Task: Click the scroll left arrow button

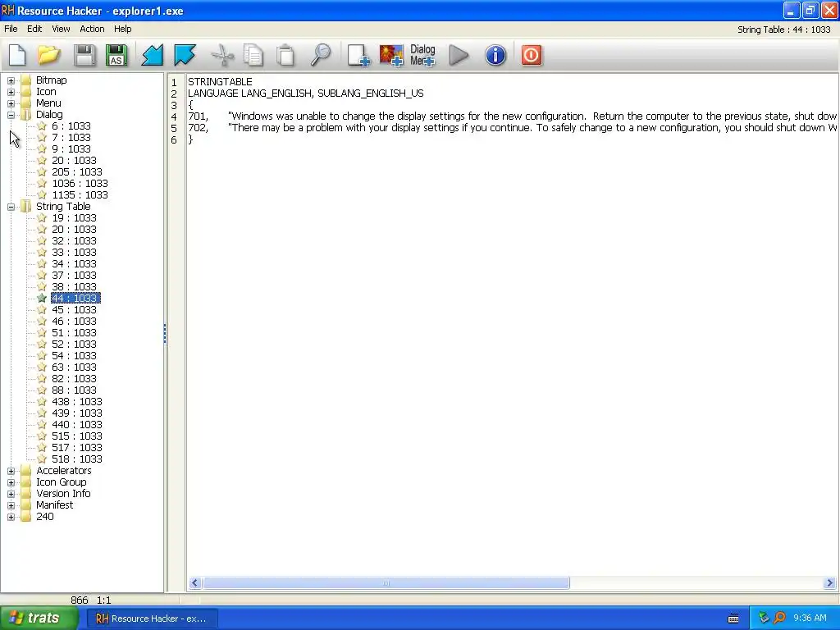Action: click(195, 583)
